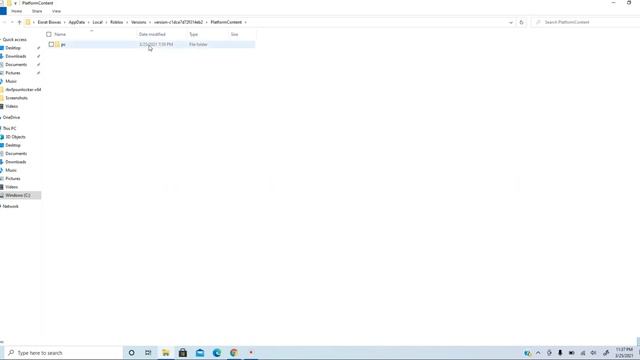Open Music under Quick access
Image resolution: width=640 pixels, height=360 pixels.
coord(11,81)
